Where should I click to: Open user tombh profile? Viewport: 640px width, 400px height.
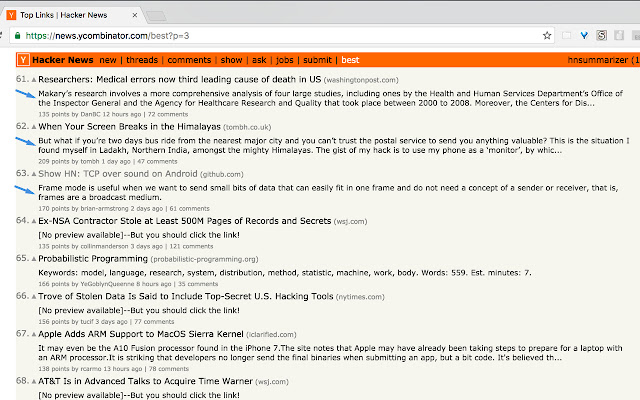pyautogui.click(x=90, y=162)
